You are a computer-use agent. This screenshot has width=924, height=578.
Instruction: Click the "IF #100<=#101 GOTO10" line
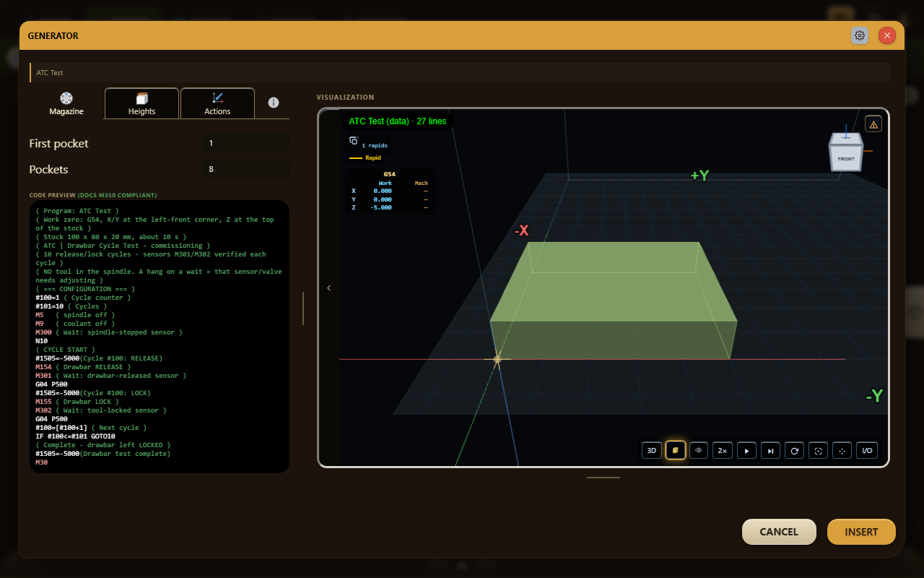coord(75,436)
